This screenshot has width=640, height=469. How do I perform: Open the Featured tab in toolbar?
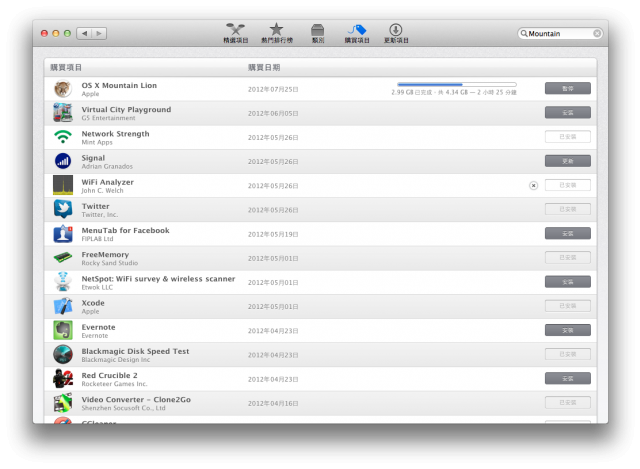tap(236, 33)
